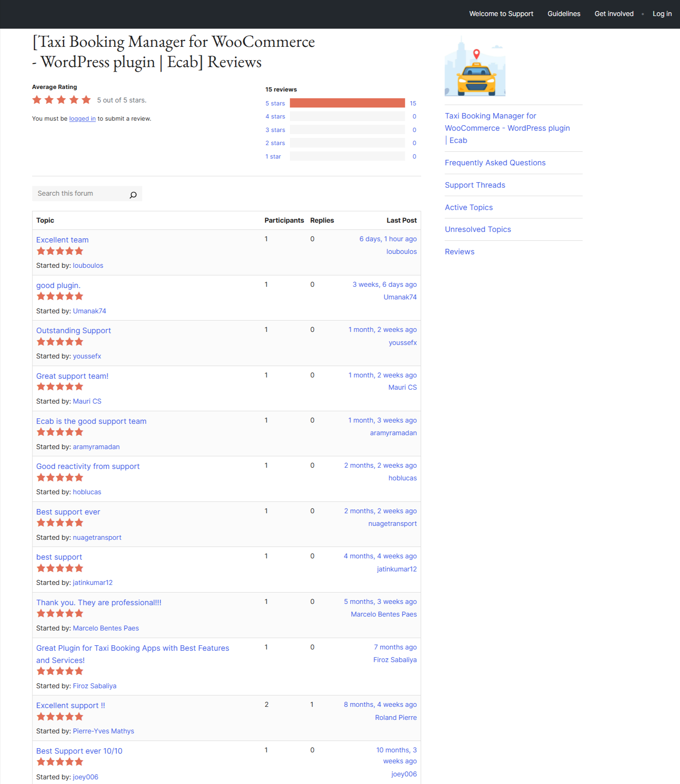680x784 pixels.
Task: Open Excellent support !! review
Action: point(70,706)
